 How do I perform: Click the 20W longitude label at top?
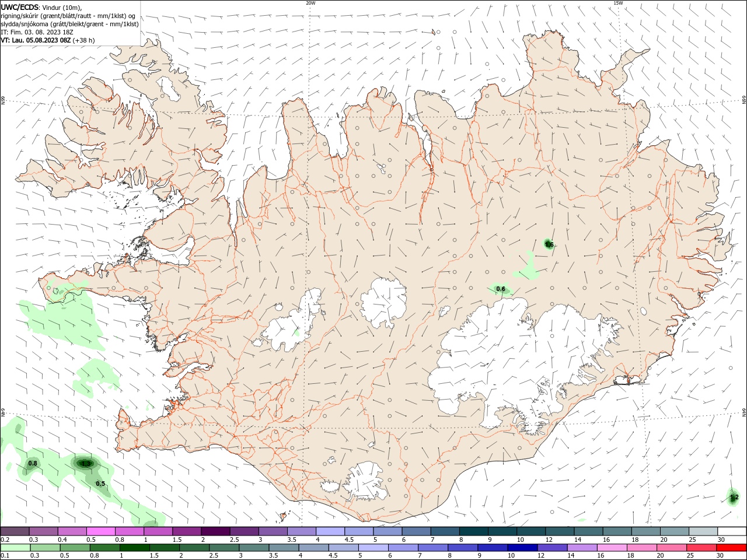coord(310,3)
